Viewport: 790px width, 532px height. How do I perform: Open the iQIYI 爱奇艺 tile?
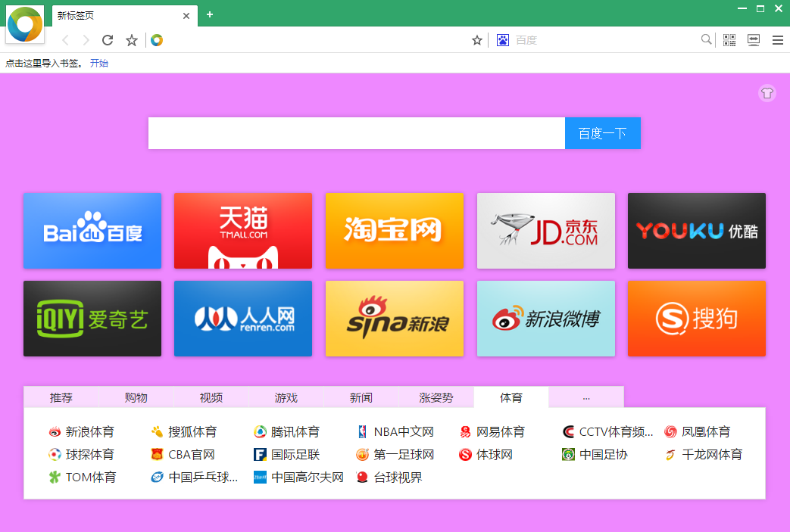tap(92, 319)
